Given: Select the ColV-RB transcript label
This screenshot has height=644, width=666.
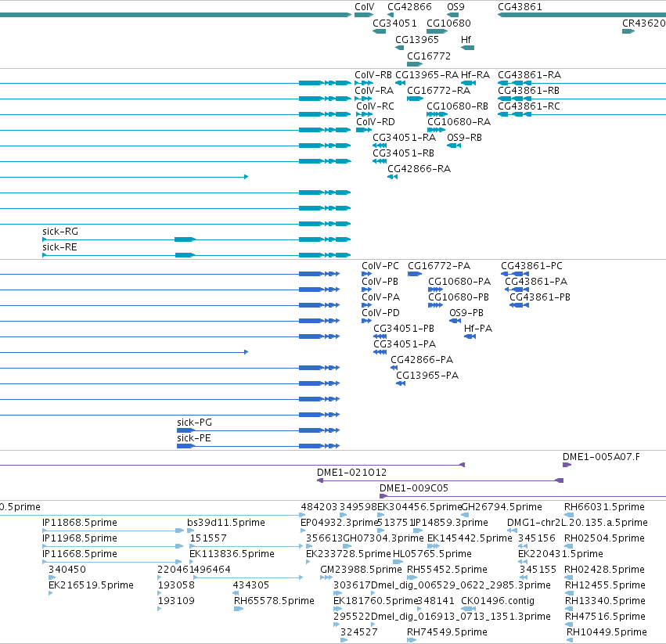Looking at the screenshot, I should click(373, 75).
